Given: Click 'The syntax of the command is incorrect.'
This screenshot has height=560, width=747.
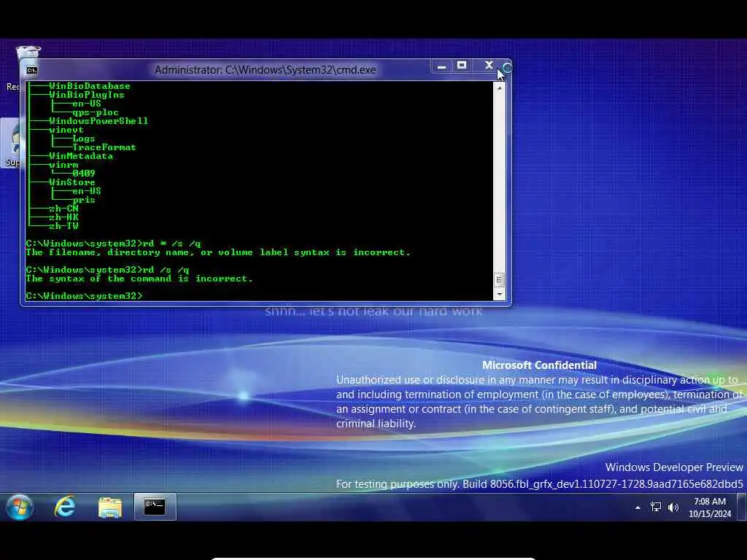Looking at the screenshot, I should tap(139, 279).
